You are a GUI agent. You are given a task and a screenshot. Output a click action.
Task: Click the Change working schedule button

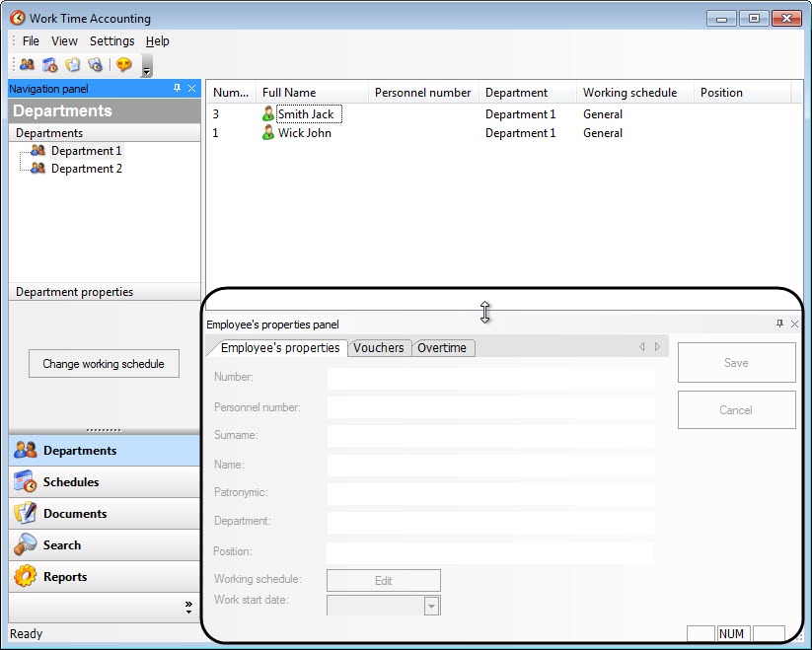click(104, 364)
